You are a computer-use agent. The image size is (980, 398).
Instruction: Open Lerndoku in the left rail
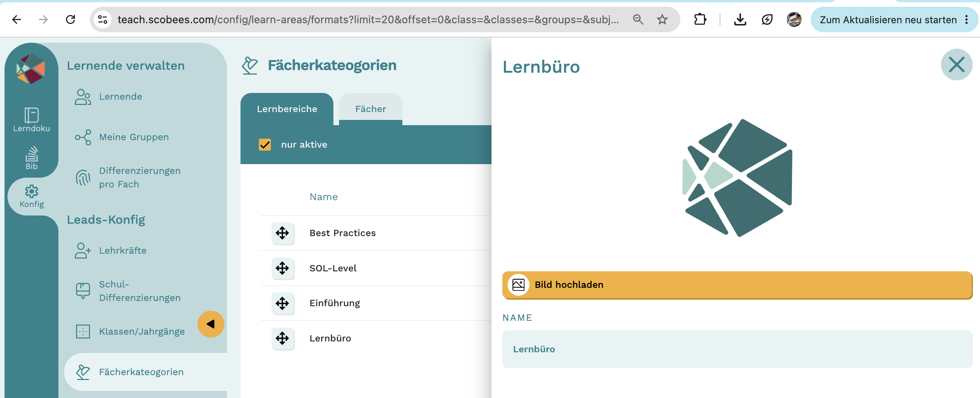coord(31,120)
